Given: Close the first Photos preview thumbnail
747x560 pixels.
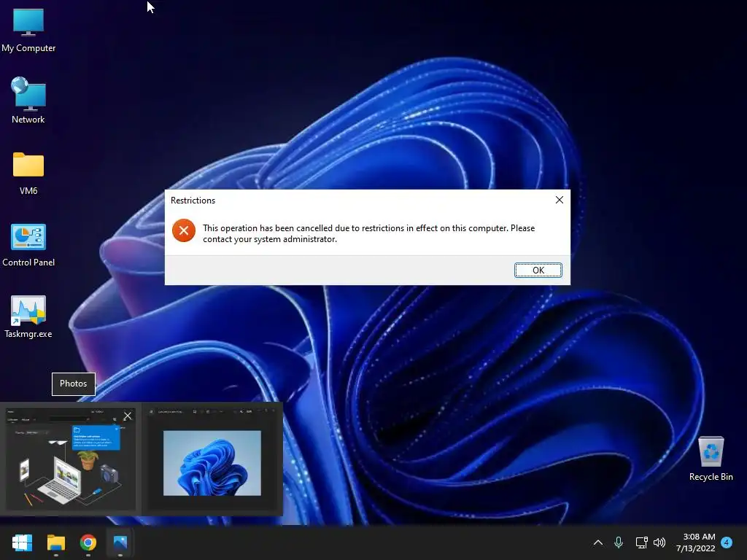Looking at the screenshot, I should 128,416.
